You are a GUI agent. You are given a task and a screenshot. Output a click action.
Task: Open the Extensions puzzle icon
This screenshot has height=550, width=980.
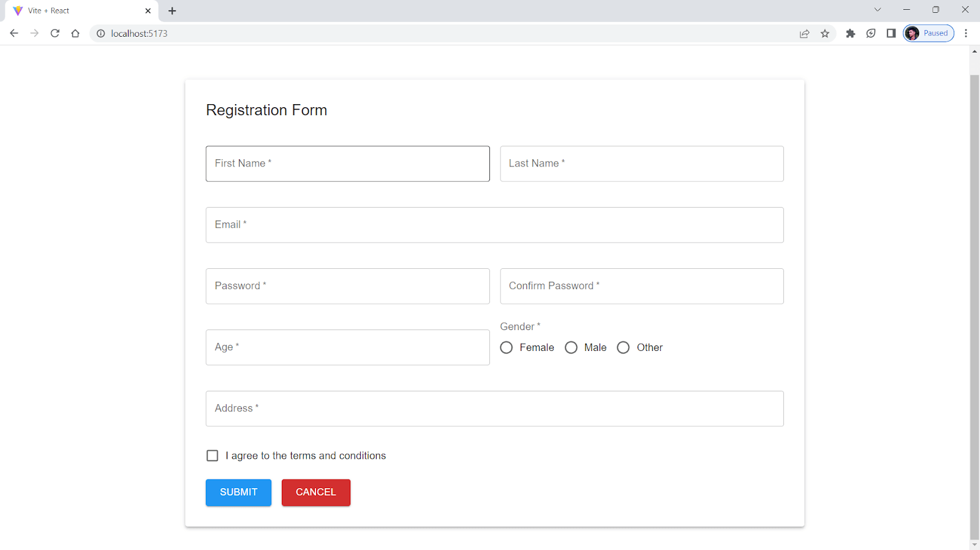[850, 34]
